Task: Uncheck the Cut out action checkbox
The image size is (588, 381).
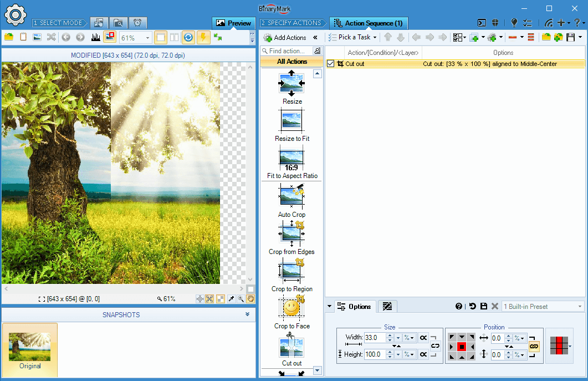Action: (x=331, y=64)
